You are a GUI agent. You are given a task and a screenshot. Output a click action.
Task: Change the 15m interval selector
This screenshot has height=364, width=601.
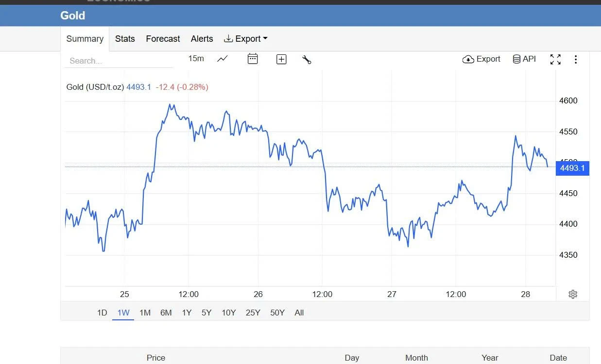pos(196,59)
